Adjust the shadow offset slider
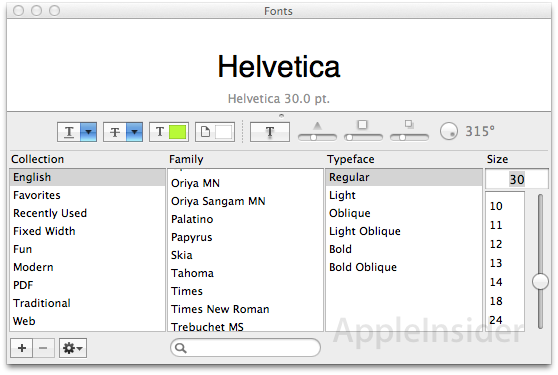The height and width of the screenshot is (375, 558). [409, 137]
